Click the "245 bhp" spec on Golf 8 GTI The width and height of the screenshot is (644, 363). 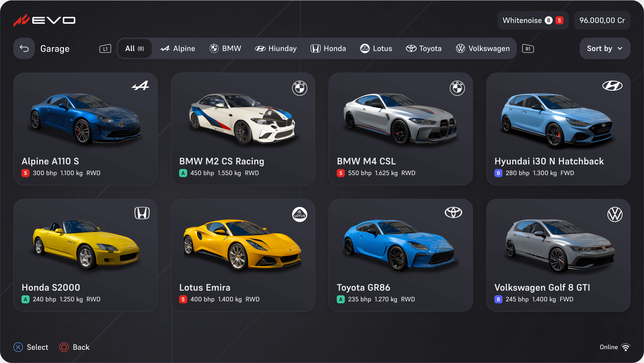(517, 299)
